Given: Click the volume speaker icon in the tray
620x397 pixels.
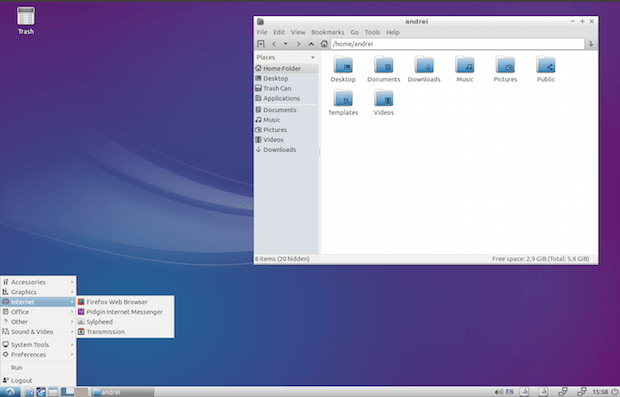Looking at the screenshot, I should 498,392.
